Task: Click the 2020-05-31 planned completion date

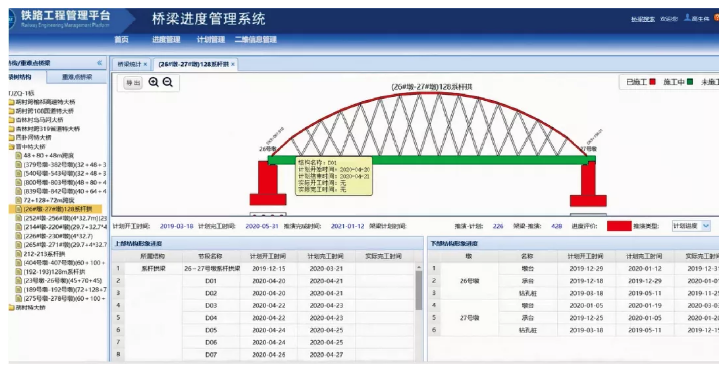Action: tap(262, 226)
